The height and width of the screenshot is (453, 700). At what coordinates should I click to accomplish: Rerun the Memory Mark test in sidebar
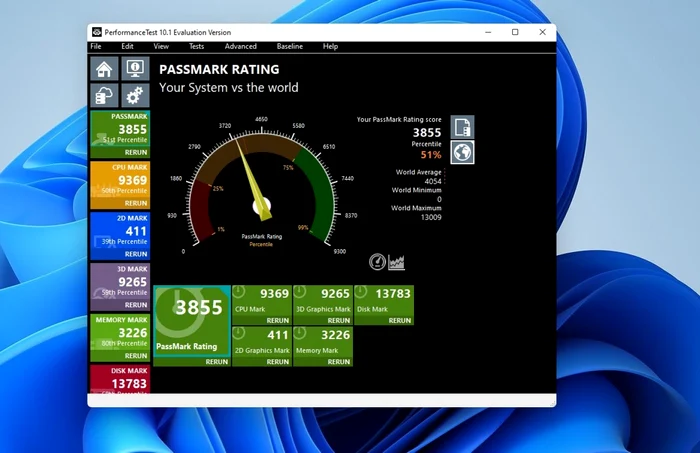pos(136,356)
